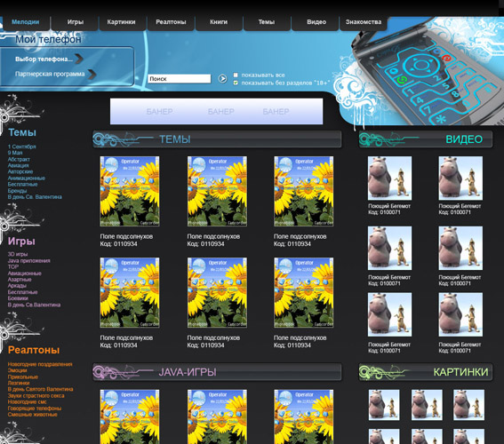Click the search go arrow icon
Image resolution: width=504 pixels, height=444 pixels.
pos(222,78)
